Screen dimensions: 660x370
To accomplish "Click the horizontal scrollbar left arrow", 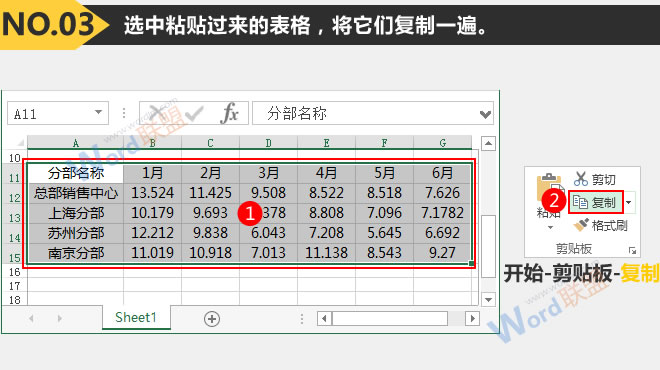I will click(x=324, y=319).
